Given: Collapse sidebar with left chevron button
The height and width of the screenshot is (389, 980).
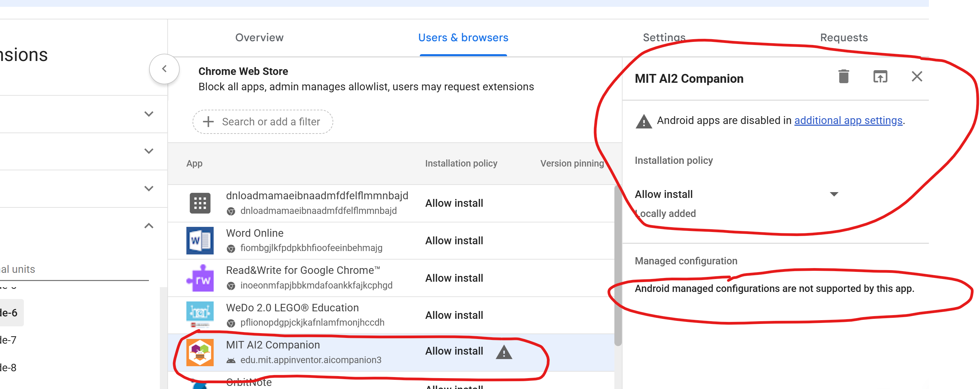Looking at the screenshot, I should tap(164, 69).
